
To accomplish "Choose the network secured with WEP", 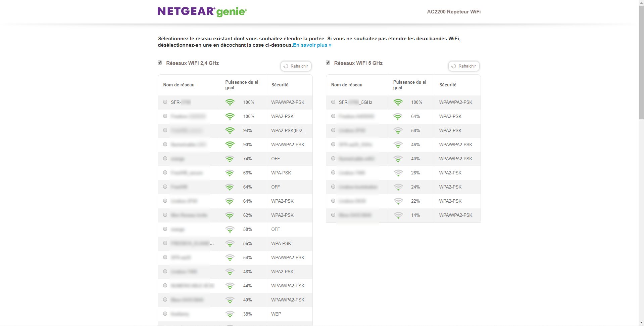I will tap(165, 314).
